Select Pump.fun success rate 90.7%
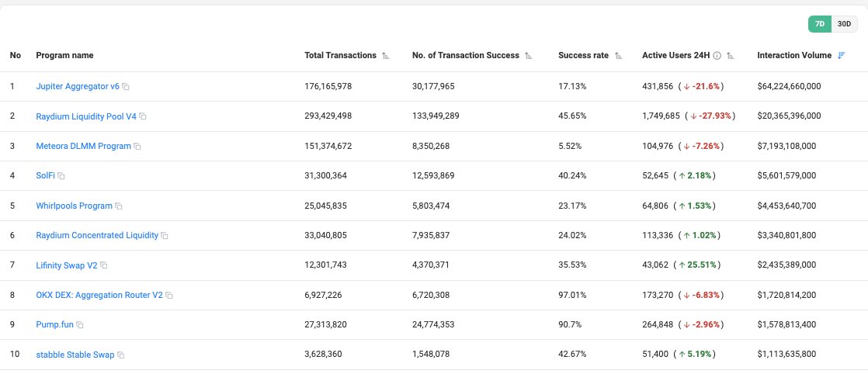The height and width of the screenshot is (374, 868). [x=570, y=324]
